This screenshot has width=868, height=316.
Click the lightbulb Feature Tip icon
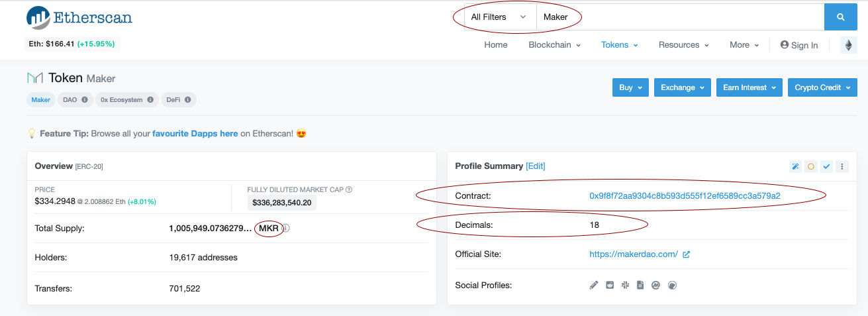click(31, 133)
